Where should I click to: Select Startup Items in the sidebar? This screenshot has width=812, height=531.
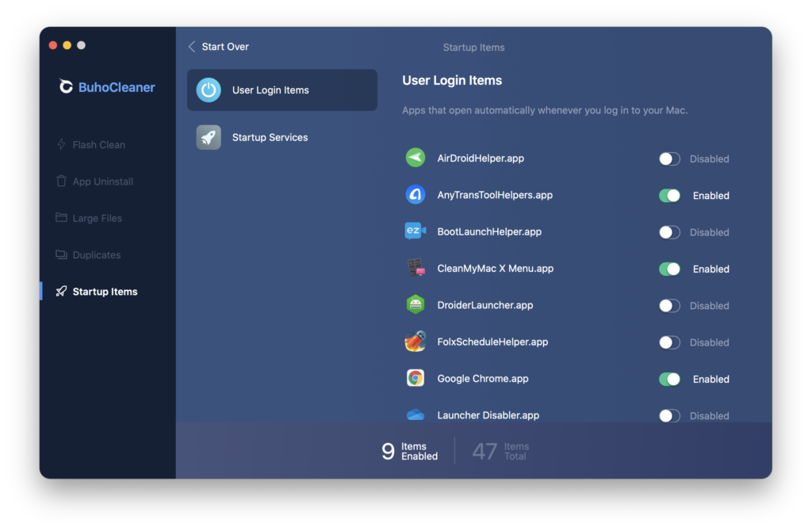(97, 292)
